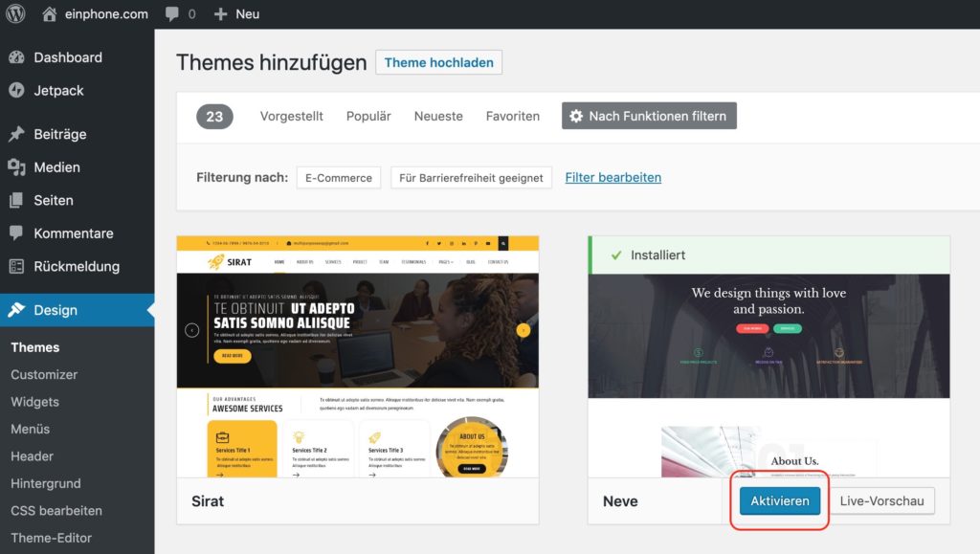Open Neve theme screenshot thumbnail
The width and height of the screenshot is (980, 554).
pos(768,375)
